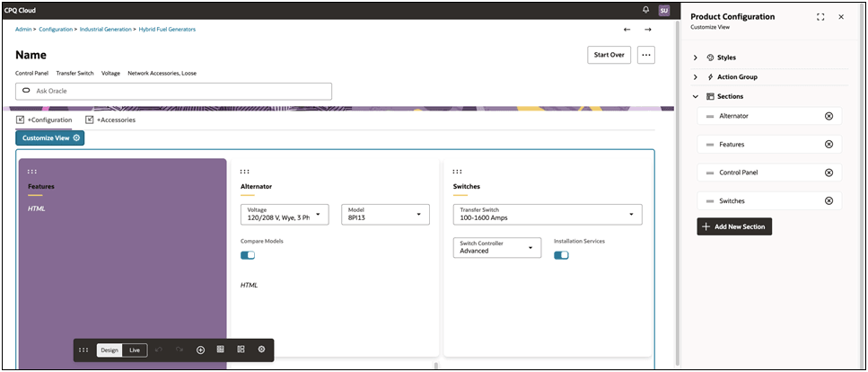This screenshot has width=868, height=372.
Task: Click the Ask Oracle input field
Action: pos(173,91)
